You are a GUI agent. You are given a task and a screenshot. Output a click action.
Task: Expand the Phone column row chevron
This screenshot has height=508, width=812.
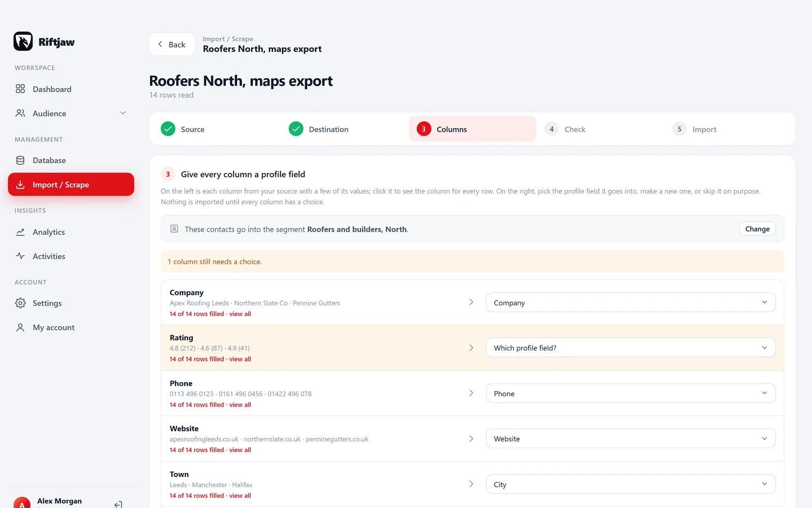pos(471,393)
